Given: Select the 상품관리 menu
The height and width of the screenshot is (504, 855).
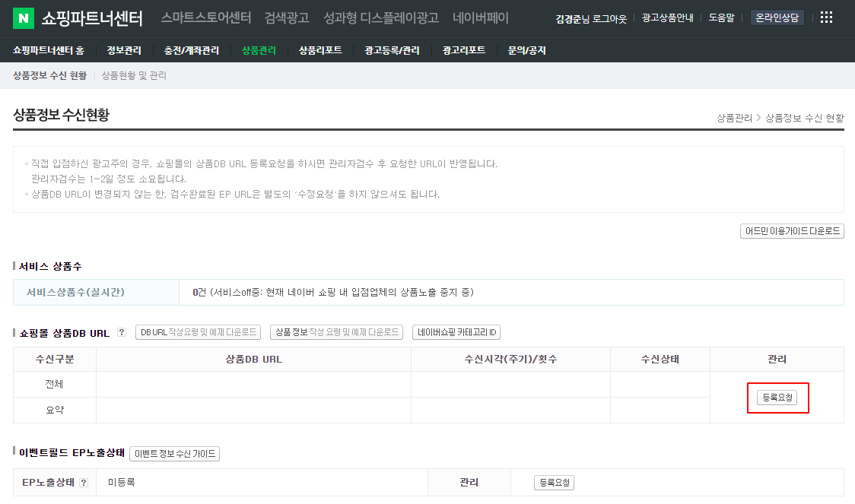Looking at the screenshot, I should (259, 50).
